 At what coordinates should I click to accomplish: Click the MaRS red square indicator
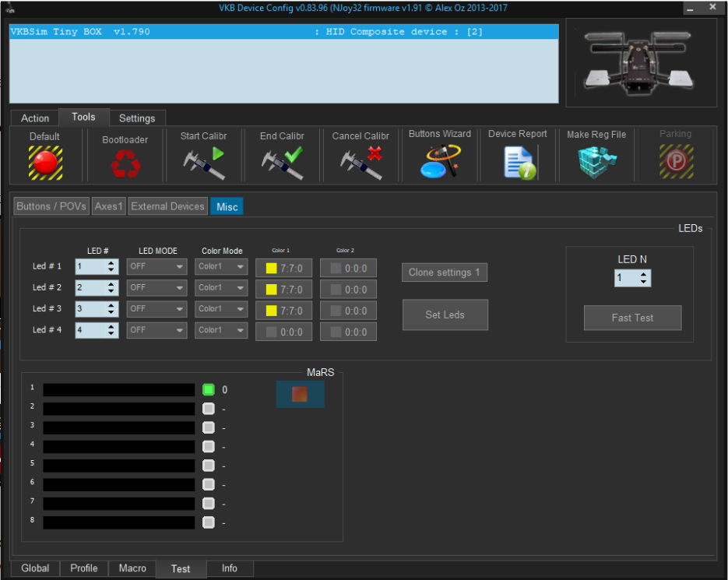[x=300, y=394]
